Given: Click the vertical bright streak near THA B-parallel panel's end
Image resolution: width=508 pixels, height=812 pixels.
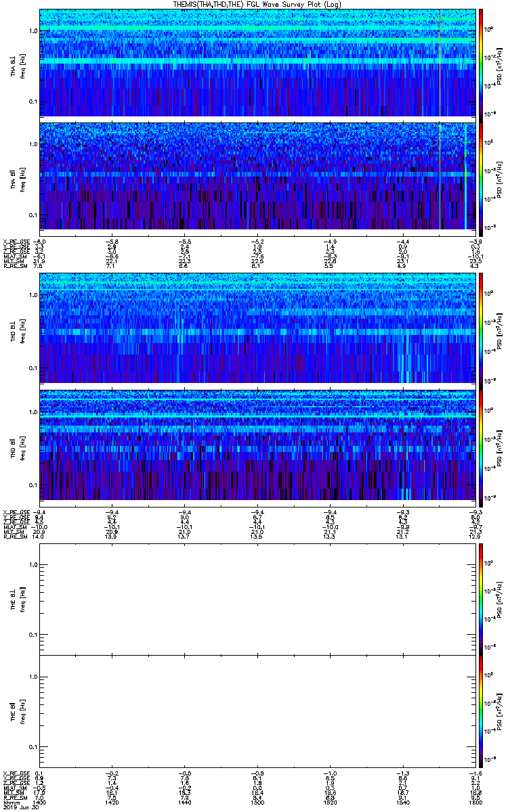Looking at the screenshot, I should [x=466, y=176].
